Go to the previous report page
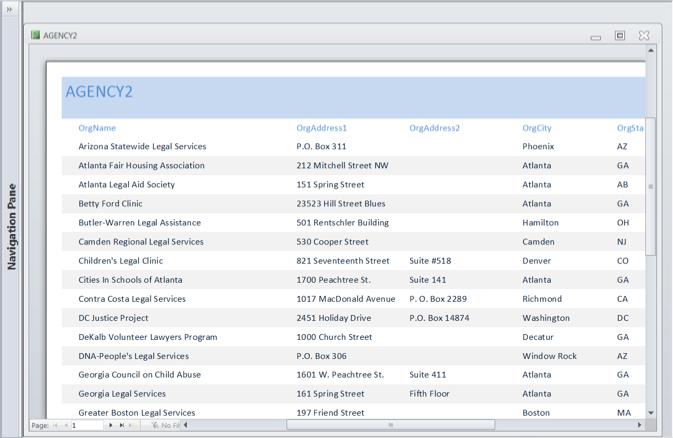Screen dimensions: 673x438 click(65, 425)
